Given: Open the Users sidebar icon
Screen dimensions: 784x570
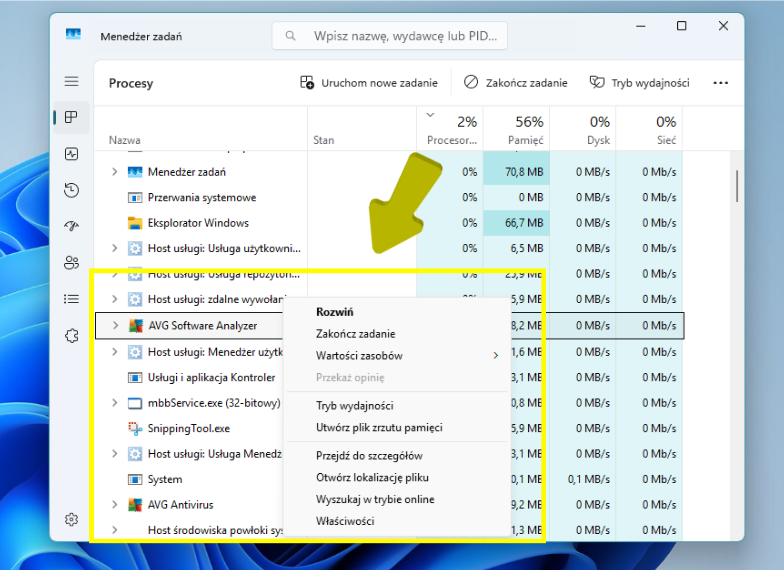Looking at the screenshot, I should (x=71, y=262).
